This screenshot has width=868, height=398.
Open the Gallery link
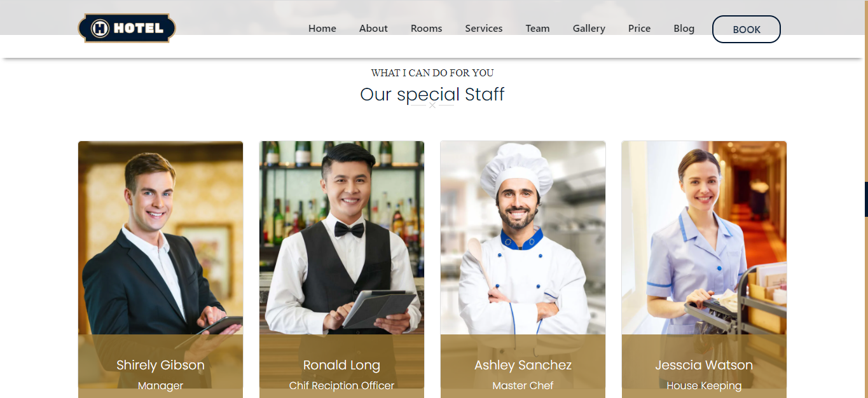tap(589, 29)
